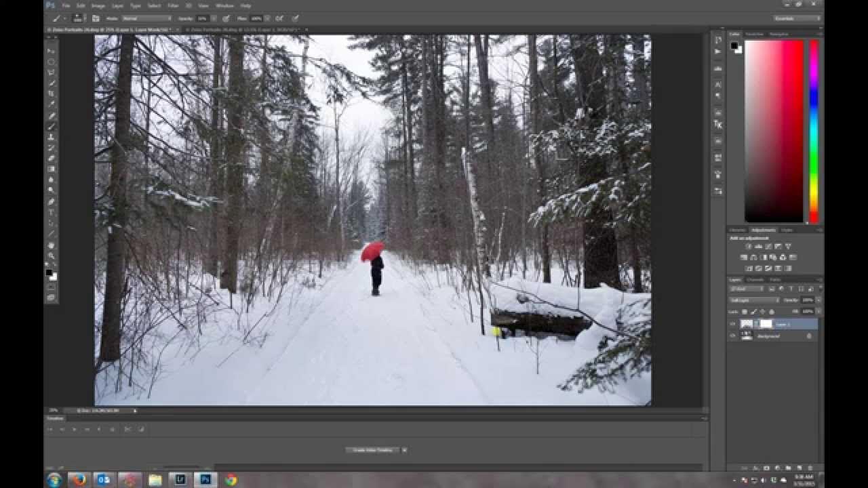Switch to the Channels tab
Viewport: 868px width, 488px height.
click(755, 279)
